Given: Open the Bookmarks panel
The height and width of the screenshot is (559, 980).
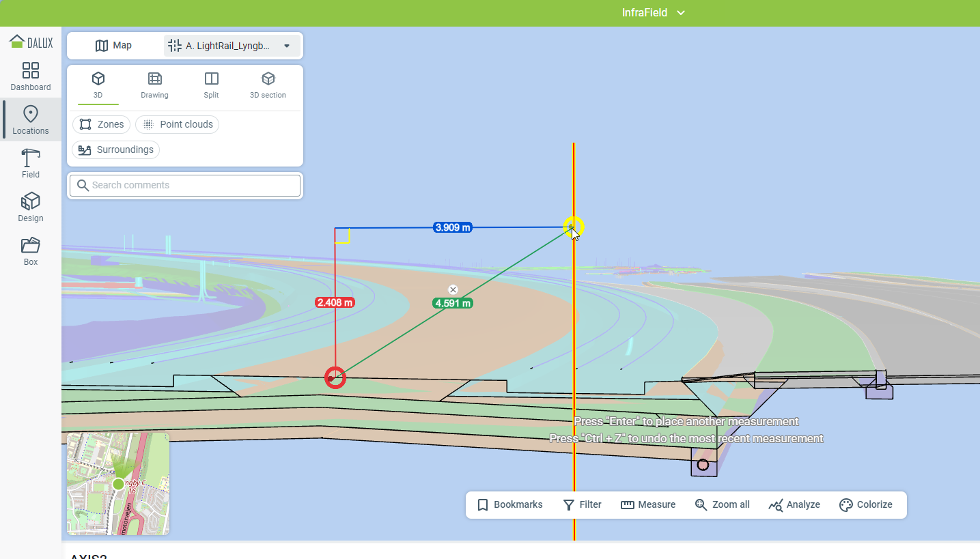Looking at the screenshot, I should pyautogui.click(x=509, y=505).
